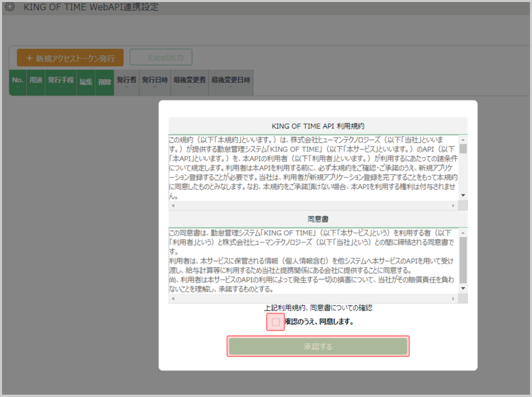Sort by the 発行日時 column header
Screen dimensions: 532x397
(x=155, y=82)
